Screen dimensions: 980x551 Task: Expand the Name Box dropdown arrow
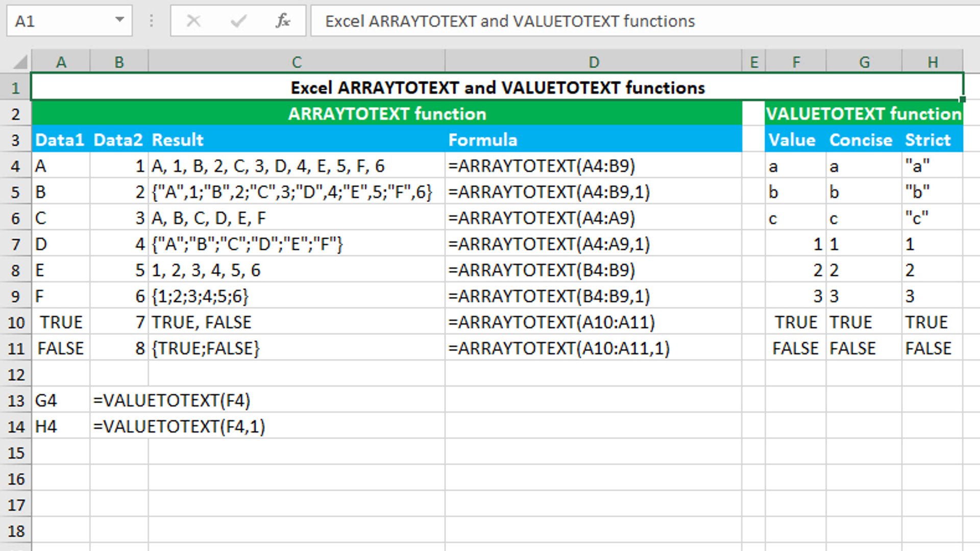click(x=119, y=20)
